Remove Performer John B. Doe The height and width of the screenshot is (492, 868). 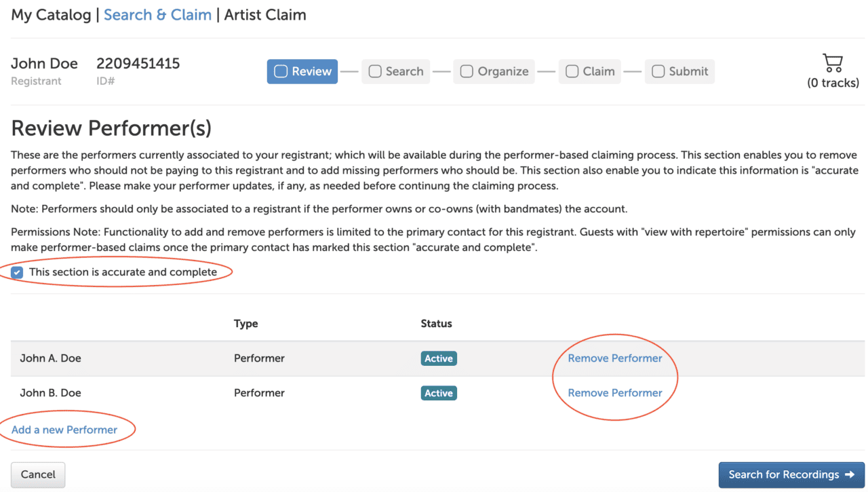pyautogui.click(x=614, y=392)
